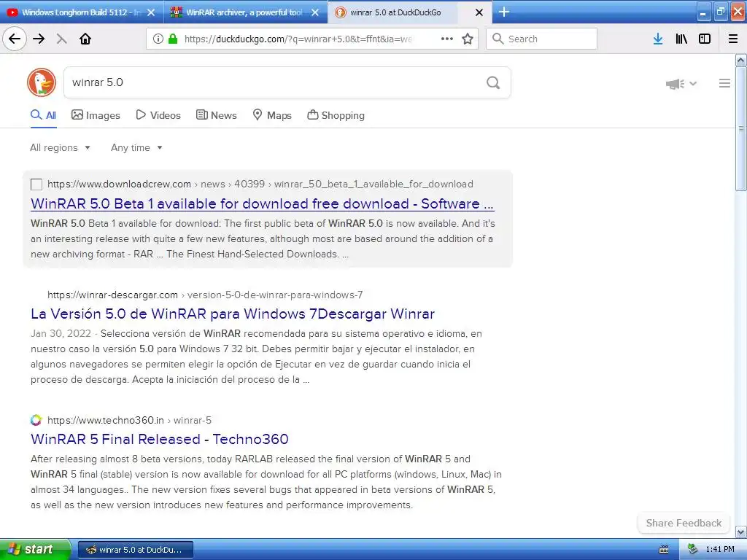Open the Firefox hamburger menu
This screenshot has height=560, width=747.
pyautogui.click(x=733, y=39)
